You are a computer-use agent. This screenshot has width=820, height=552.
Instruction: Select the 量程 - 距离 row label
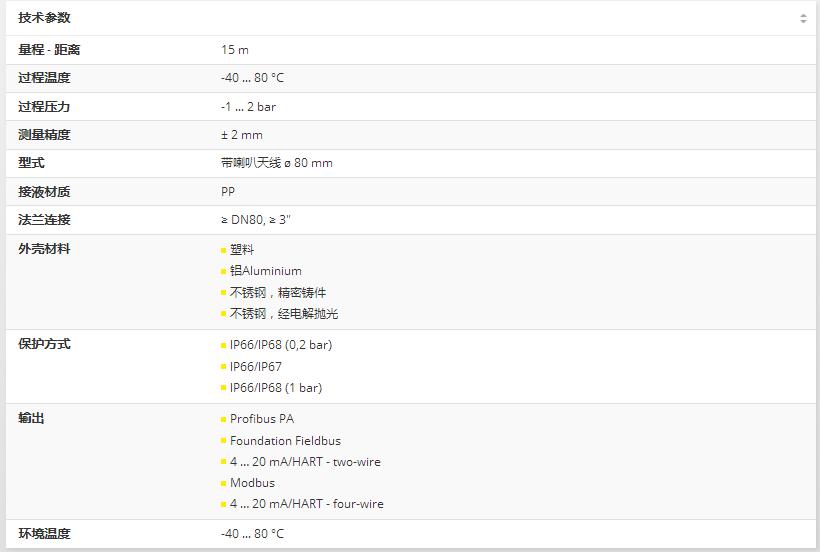[49, 50]
